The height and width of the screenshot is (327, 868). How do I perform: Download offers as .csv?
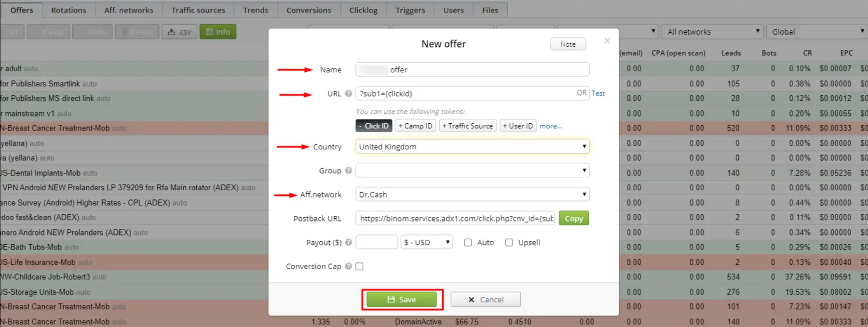click(179, 32)
